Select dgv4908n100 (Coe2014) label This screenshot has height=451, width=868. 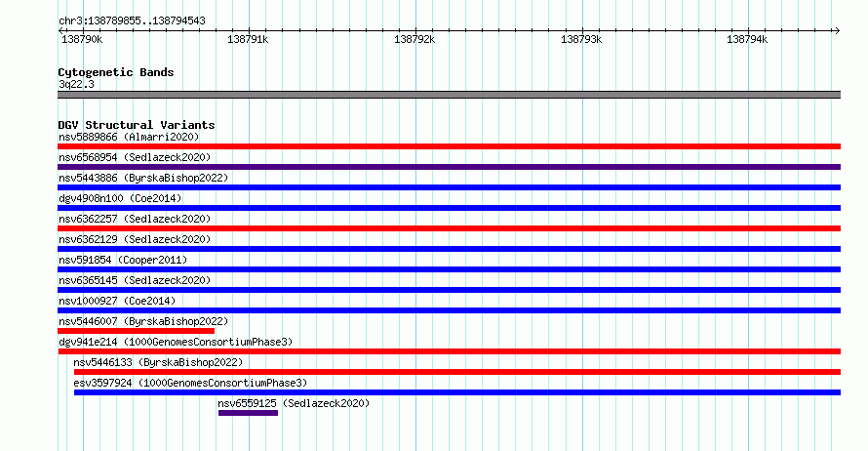pyautogui.click(x=120, y=198)
